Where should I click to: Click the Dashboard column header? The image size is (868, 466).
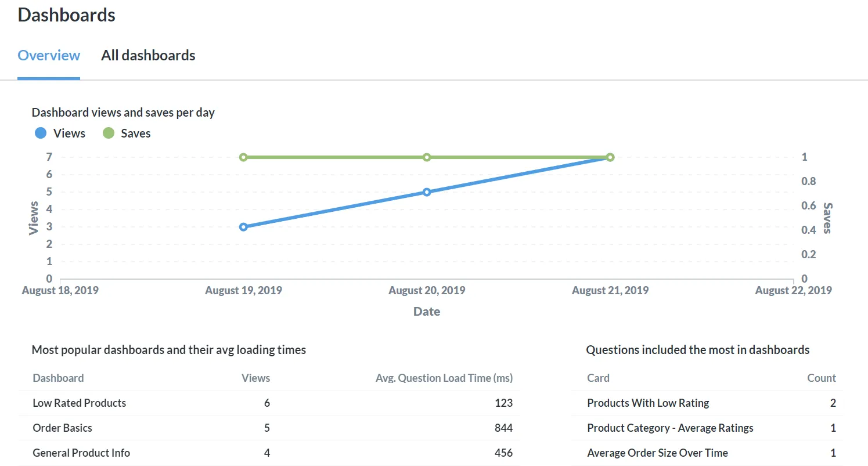click(58, 378)
